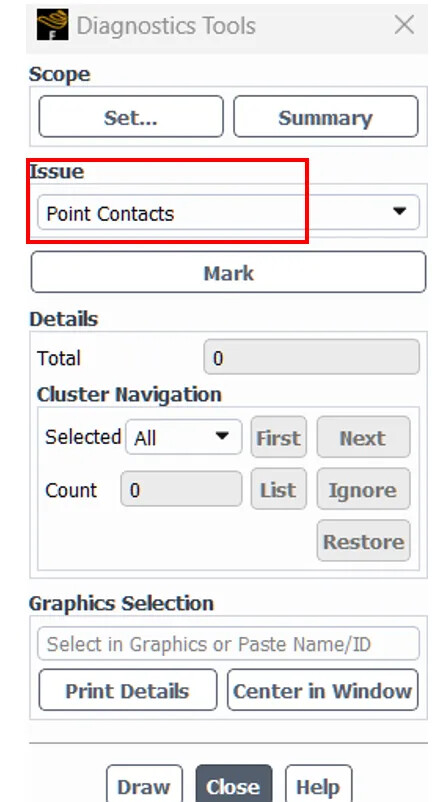Click the Next cluster button
432x802 pixels.
[363, 437]
